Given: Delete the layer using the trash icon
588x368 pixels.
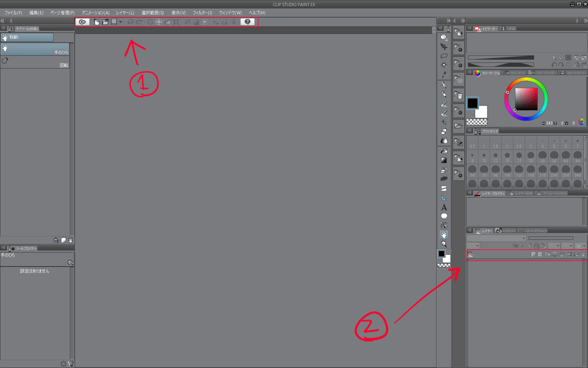Looking at the screenshot, I should coord(582,254).
